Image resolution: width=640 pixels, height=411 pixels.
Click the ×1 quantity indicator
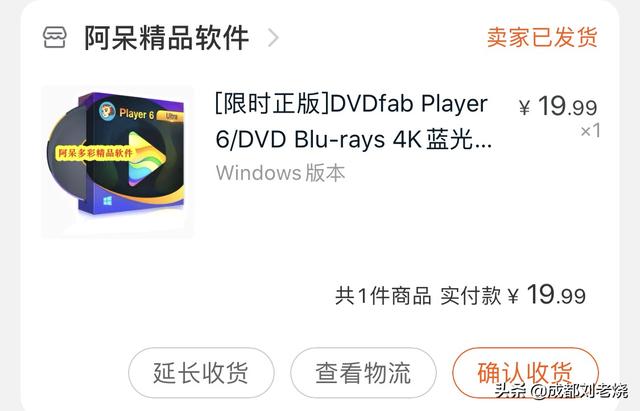pyautogui.click(x=590, y=131)
